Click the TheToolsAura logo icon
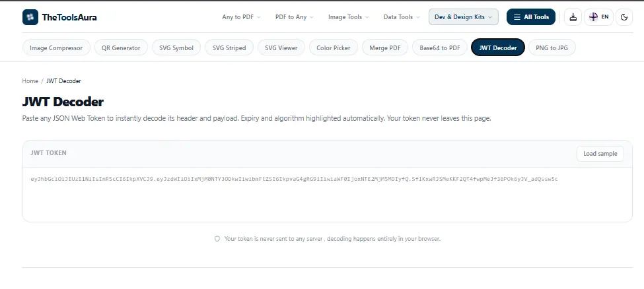This screenshot has width=644, height=289. 30,17
